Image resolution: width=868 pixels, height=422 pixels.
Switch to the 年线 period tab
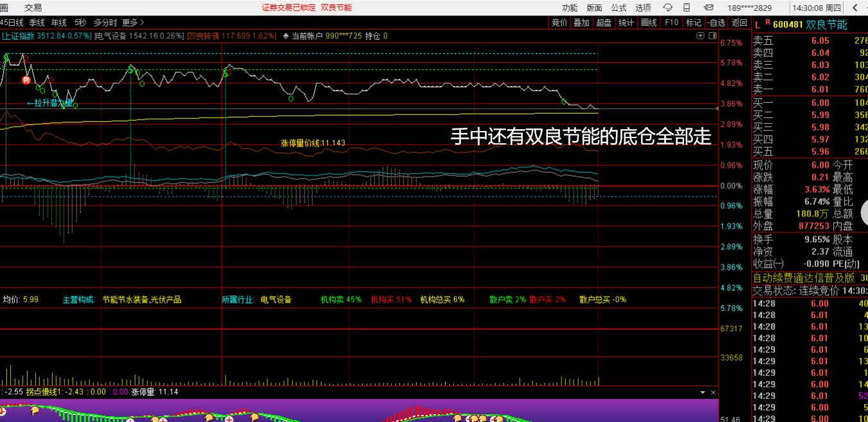click(59, 22)
